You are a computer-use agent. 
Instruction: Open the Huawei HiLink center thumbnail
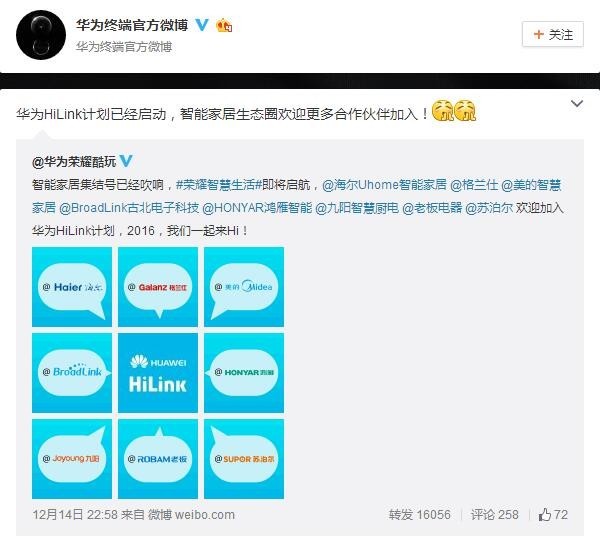point(158,373)
